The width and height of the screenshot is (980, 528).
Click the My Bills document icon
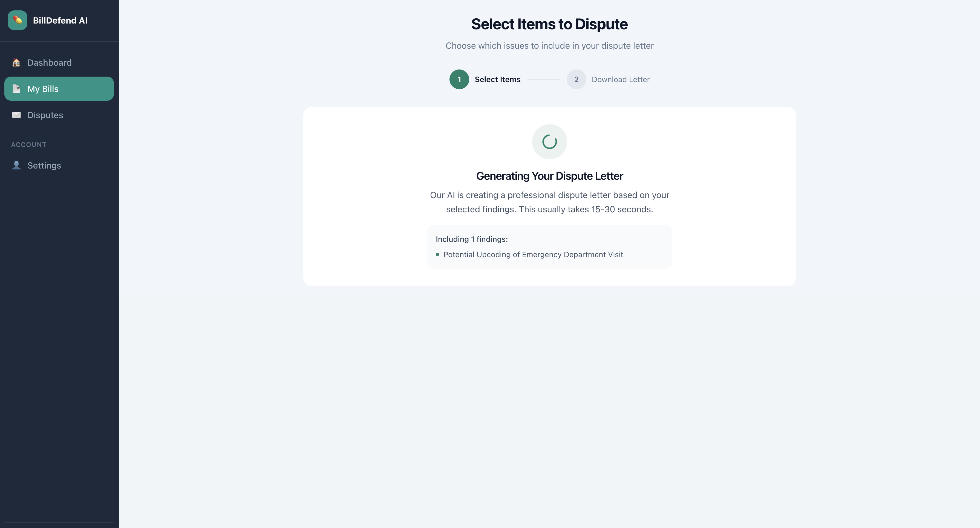coord(16,89)
